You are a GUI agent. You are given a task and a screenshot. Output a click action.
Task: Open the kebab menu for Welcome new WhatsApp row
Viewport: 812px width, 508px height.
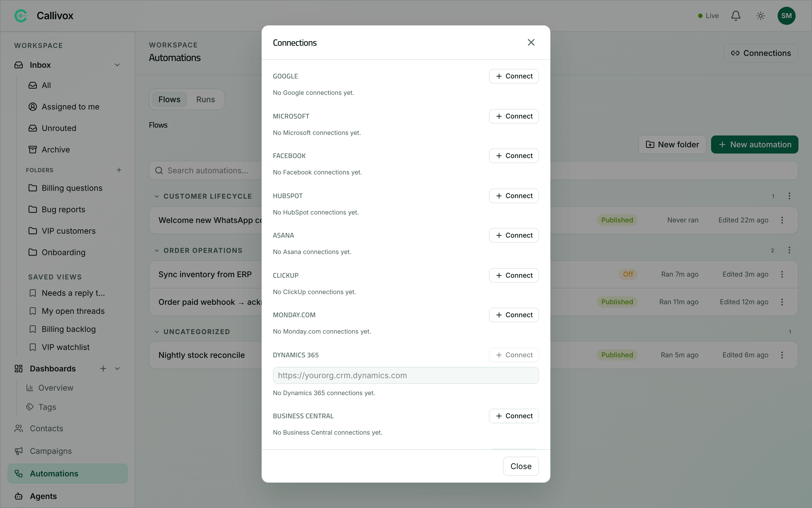coord(782,220)
